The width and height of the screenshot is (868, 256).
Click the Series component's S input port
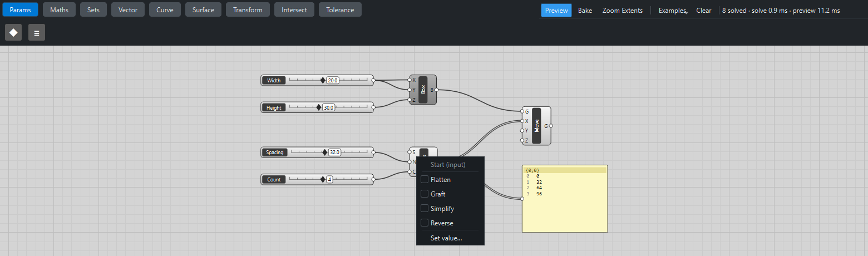410,152
